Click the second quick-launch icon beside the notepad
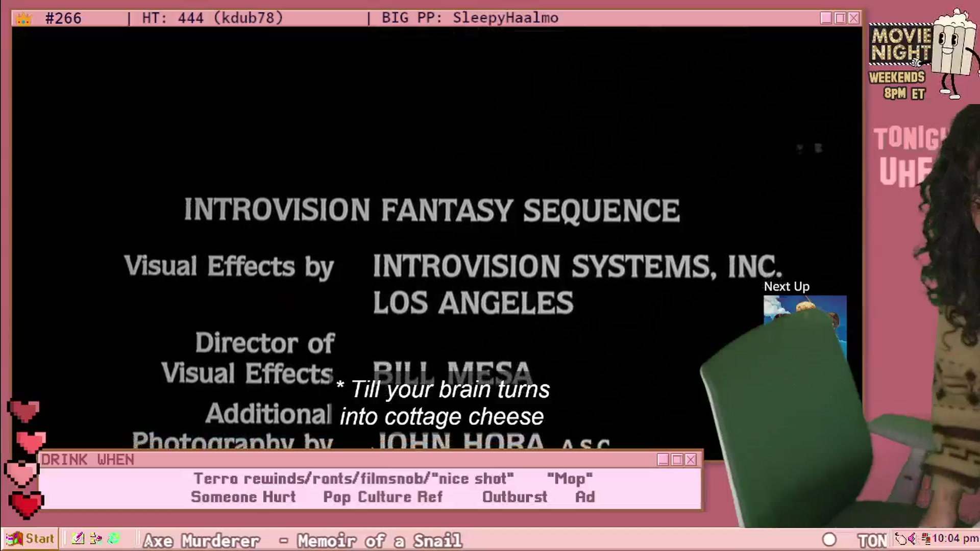 coord(96,538)
